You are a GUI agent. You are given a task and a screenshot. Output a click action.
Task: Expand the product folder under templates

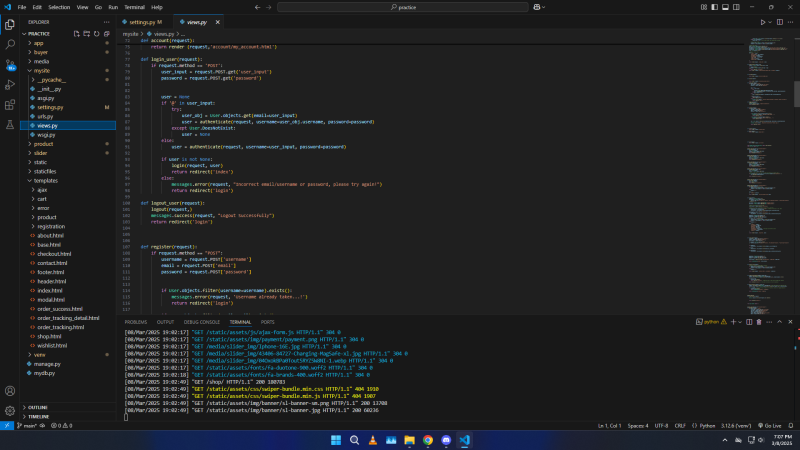click(47, 217)
